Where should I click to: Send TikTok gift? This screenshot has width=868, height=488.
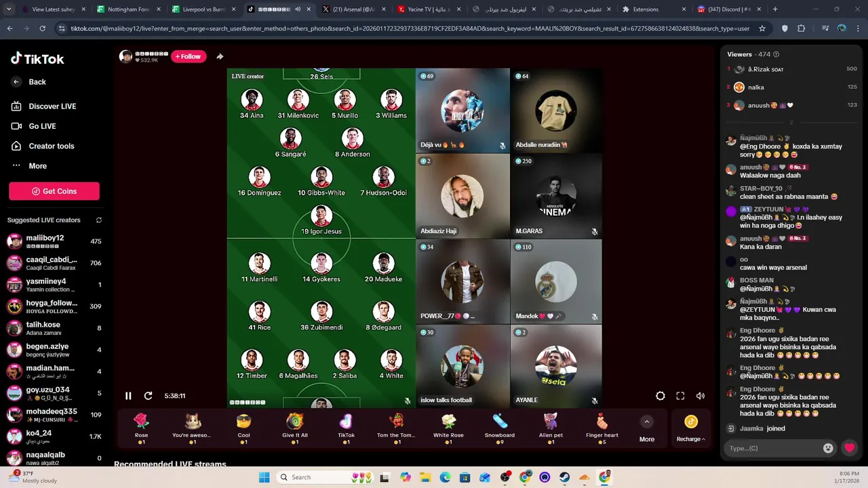click(346, 428)
